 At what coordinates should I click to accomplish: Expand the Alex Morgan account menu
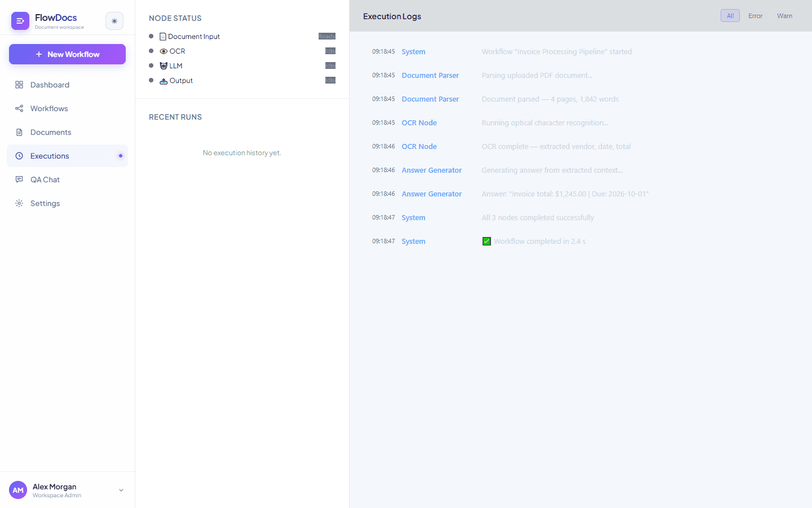click(x=121, y=491)
